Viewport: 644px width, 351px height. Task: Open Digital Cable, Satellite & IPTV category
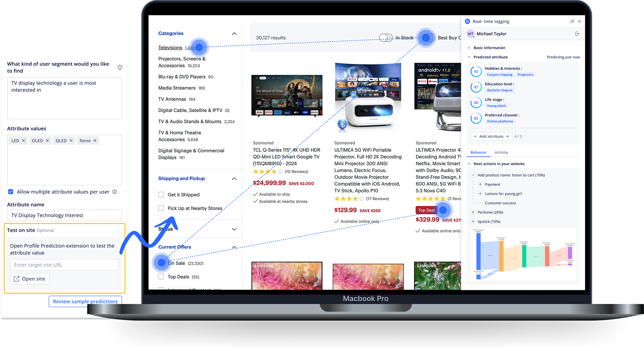pyautogui.click(x=190, y=110)
